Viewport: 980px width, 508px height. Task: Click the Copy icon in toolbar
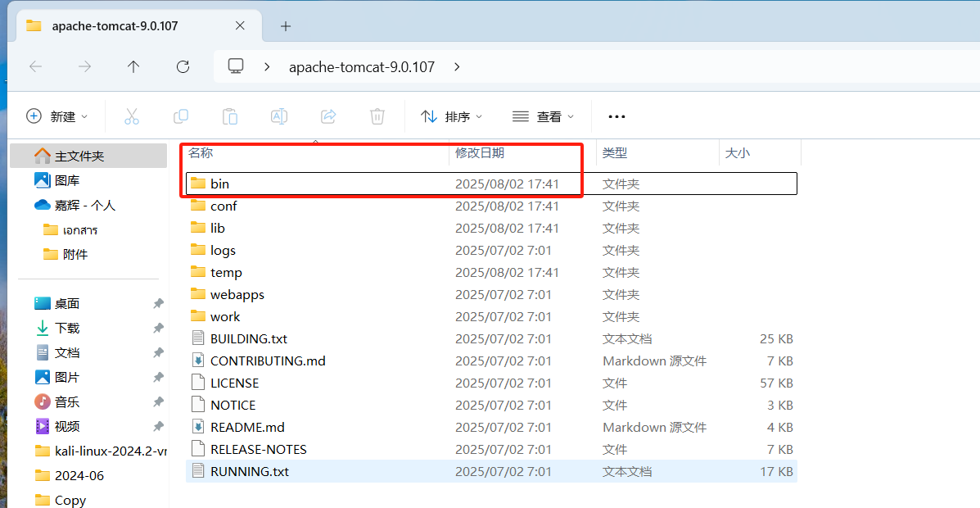181,116
